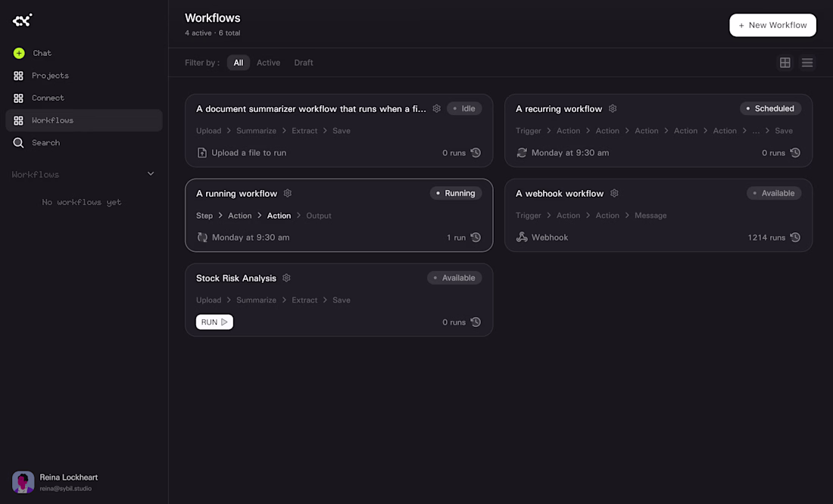The width and height of the screenshot is (833, 504).
Task: Click the app logo in sidebar
Action: [x=23, y=20]
